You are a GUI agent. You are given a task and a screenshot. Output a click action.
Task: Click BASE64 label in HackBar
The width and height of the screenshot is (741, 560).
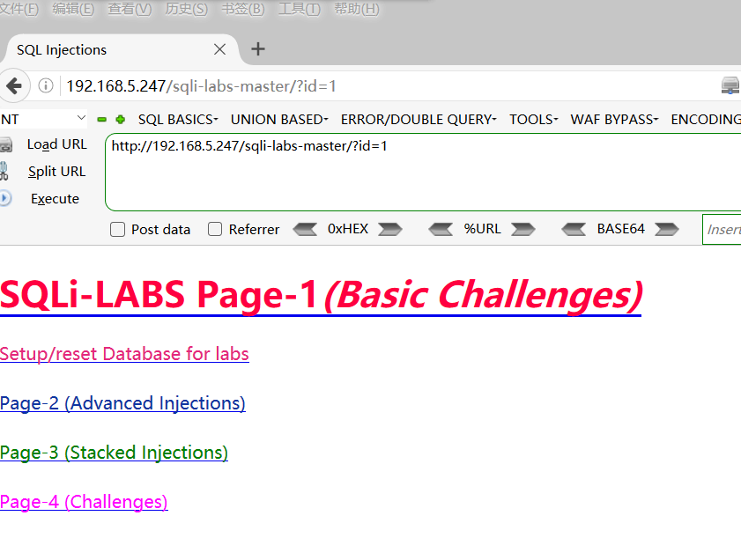pyautogui.click(x=621, y=229)
